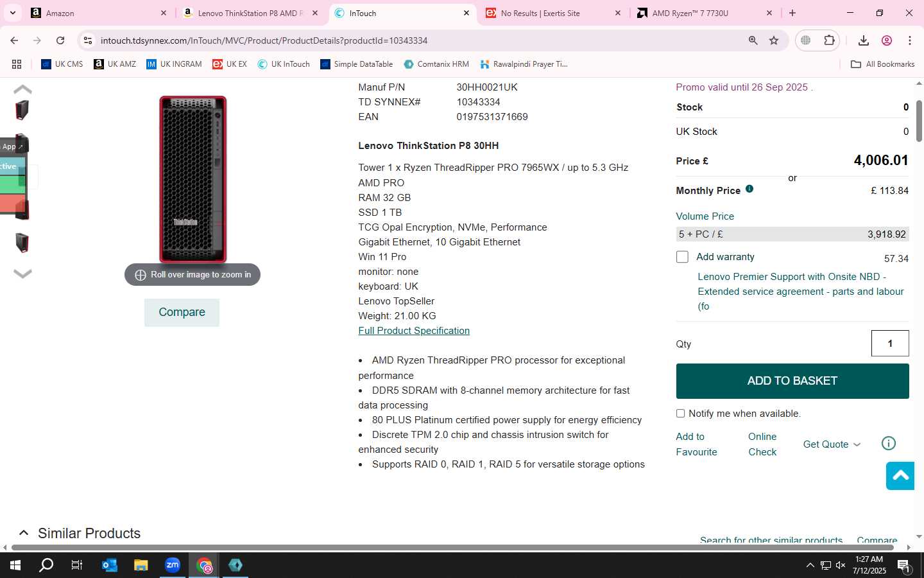Open Outlook from the taskbar
The image size is (924, 578).
[109, 565]
